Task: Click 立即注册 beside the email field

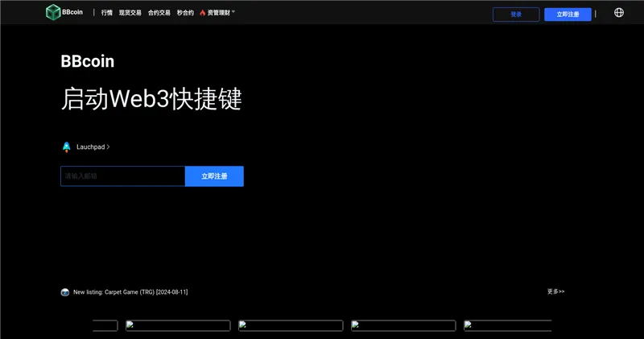Action: (214, 176)
